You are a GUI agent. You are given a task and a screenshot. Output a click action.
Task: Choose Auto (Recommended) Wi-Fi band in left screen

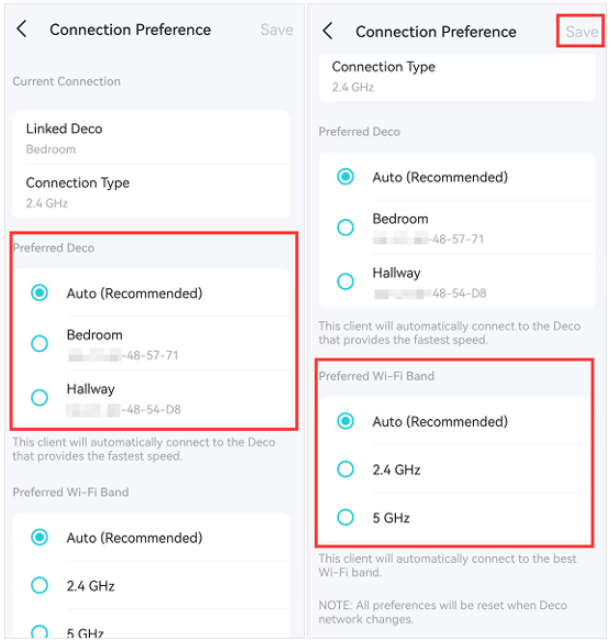coord(40,537)
